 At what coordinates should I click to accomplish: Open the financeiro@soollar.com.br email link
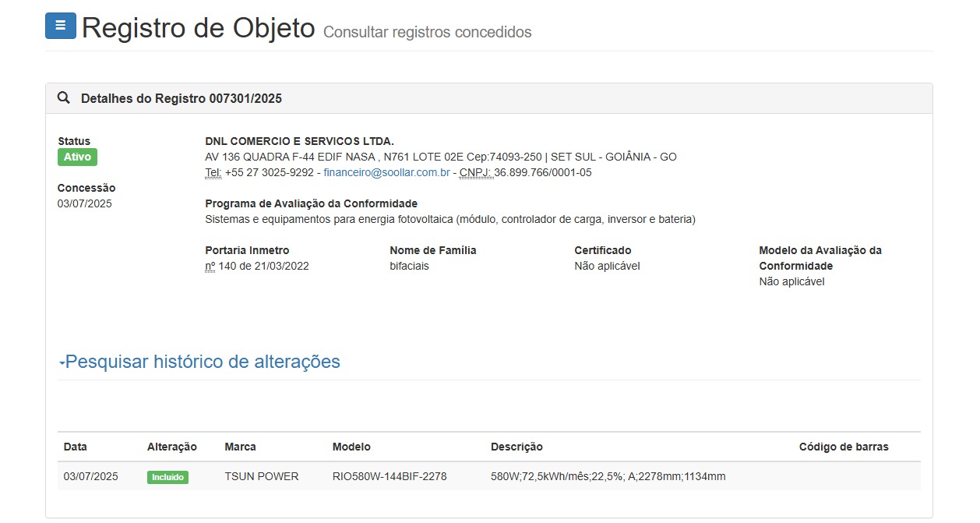pos(386,172)
